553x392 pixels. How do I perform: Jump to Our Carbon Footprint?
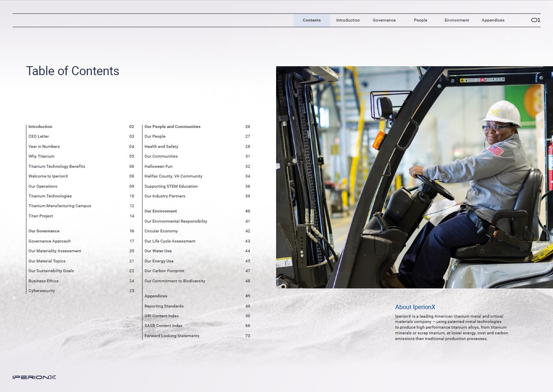(x=164, y=271)
